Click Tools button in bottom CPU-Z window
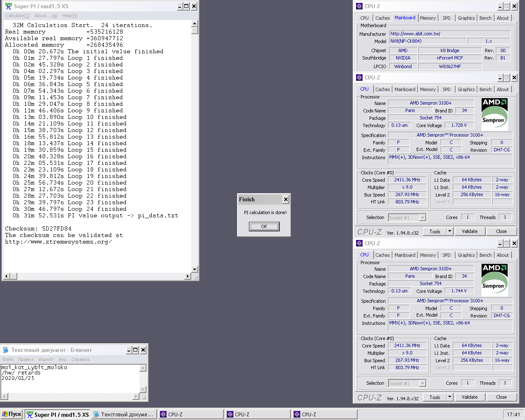Image resolution: width=525 pixels, height=420 pixels. 435,397
